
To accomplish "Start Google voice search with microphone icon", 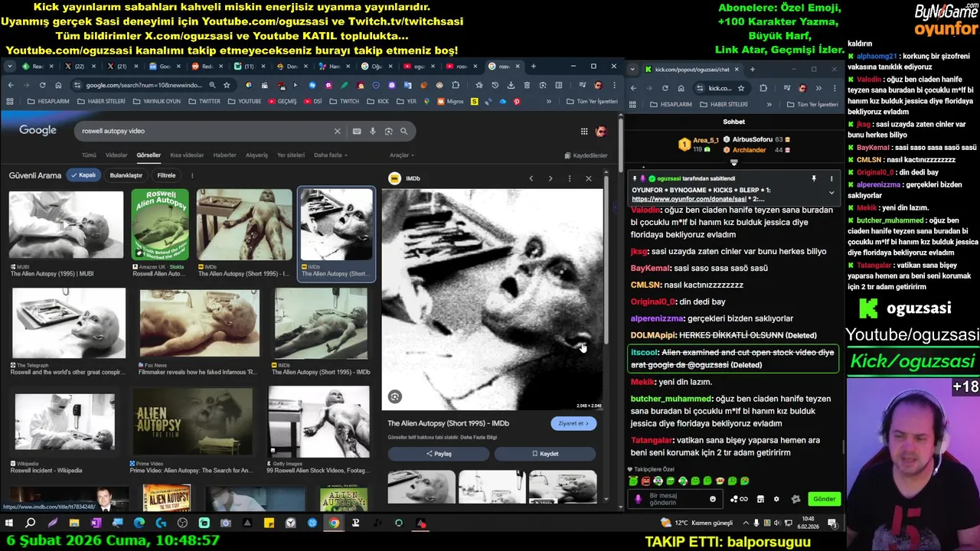I will [x=373, y=131].
